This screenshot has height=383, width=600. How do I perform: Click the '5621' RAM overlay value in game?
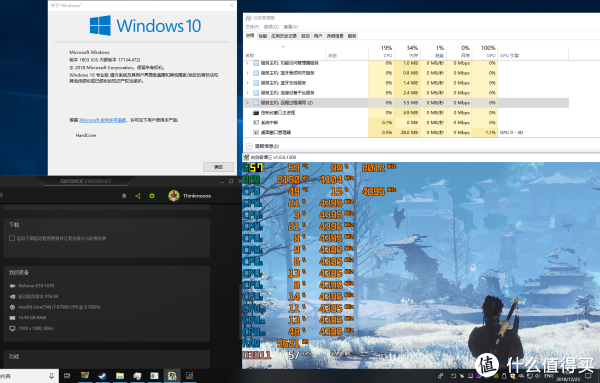click(289, 344)
